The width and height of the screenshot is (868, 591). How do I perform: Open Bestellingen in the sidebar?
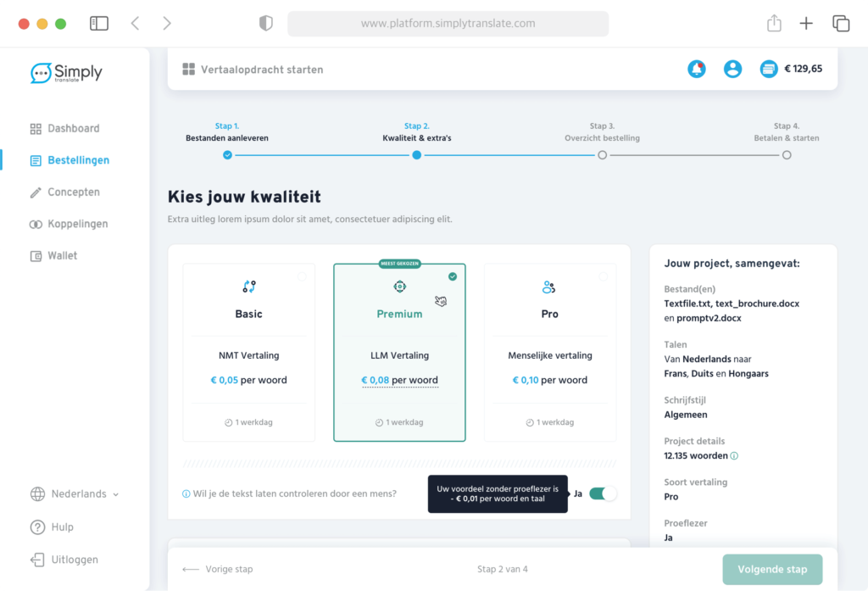pyautogui.click(x=78, y=160)
